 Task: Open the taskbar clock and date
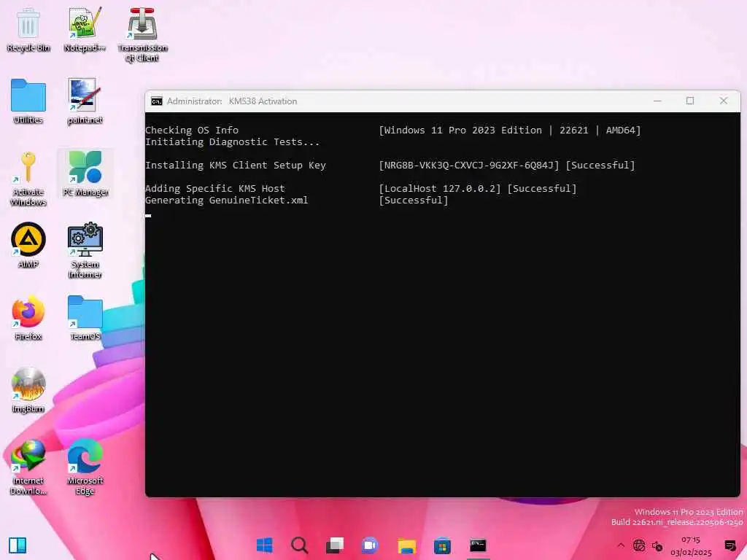tap(691, 545)
